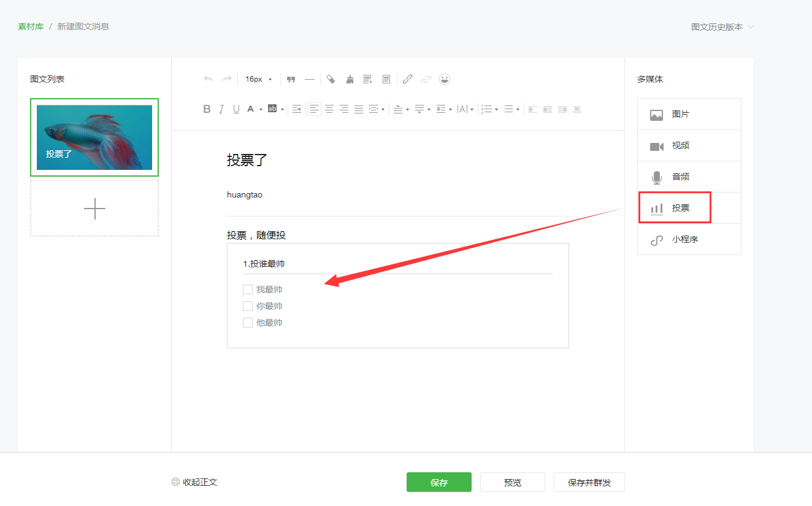Apply first-line indent icon
This screenshot has width=812, height=506.
[x=297, y=109]
